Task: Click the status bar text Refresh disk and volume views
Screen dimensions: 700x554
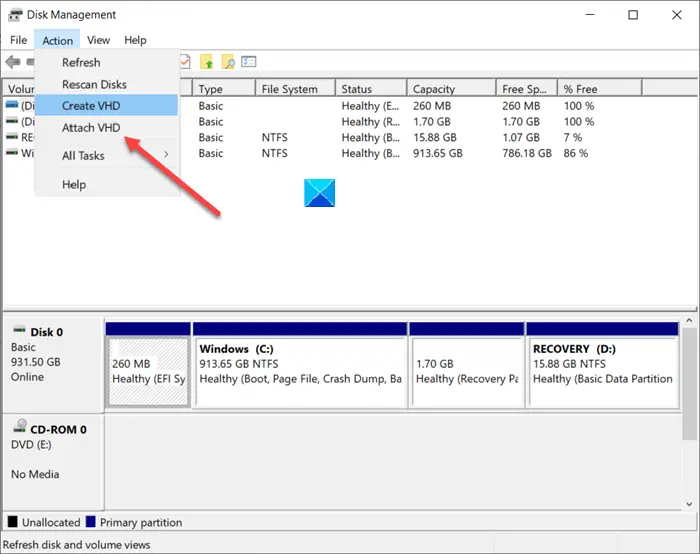Action: 76,545
